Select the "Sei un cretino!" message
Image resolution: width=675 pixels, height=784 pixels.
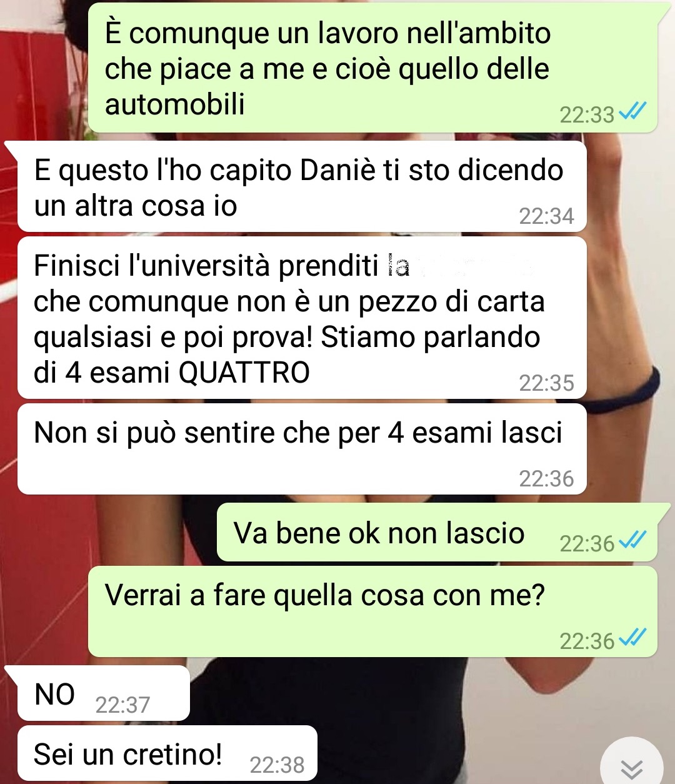click(x=167, y=754)
